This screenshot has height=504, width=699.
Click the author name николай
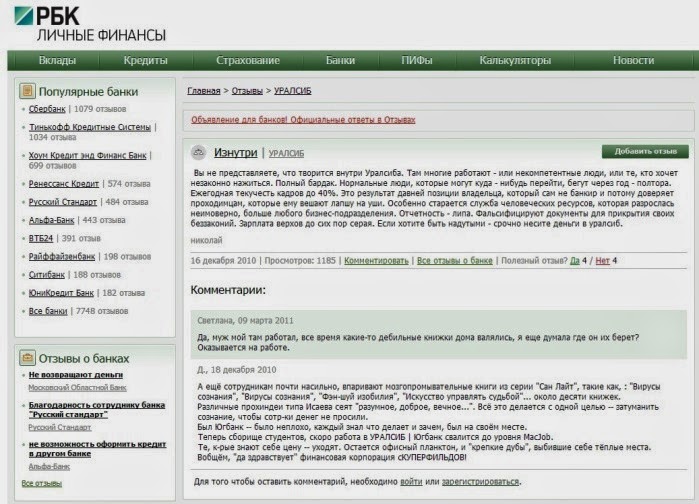206,241
